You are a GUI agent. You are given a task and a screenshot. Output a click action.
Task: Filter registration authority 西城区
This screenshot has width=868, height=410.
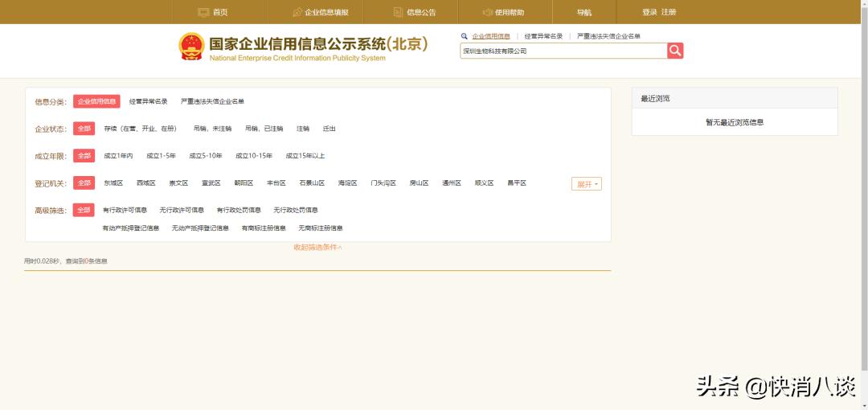point(146,182)
